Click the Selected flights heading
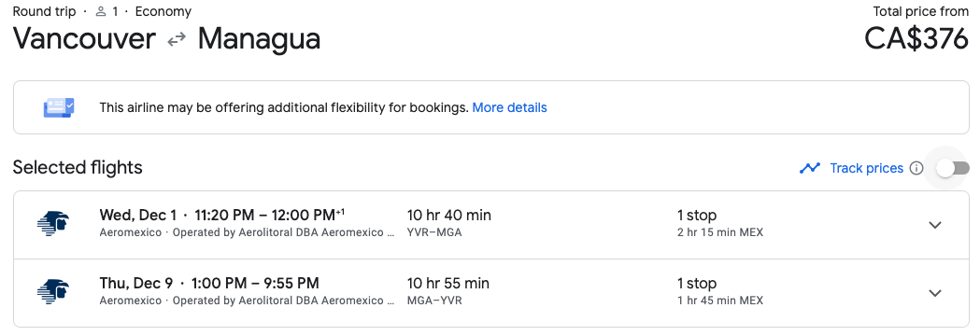Screen dimensions: 980x336 click(78, 167)
